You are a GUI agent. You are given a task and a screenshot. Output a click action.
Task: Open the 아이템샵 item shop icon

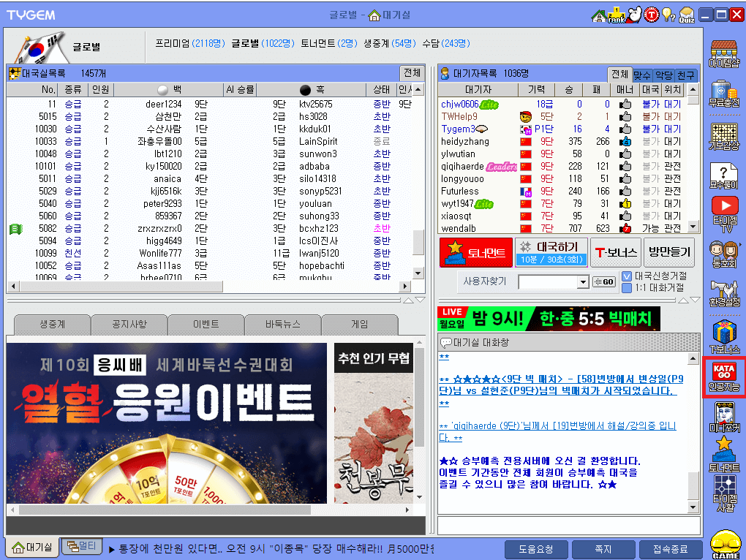(724, 53)
